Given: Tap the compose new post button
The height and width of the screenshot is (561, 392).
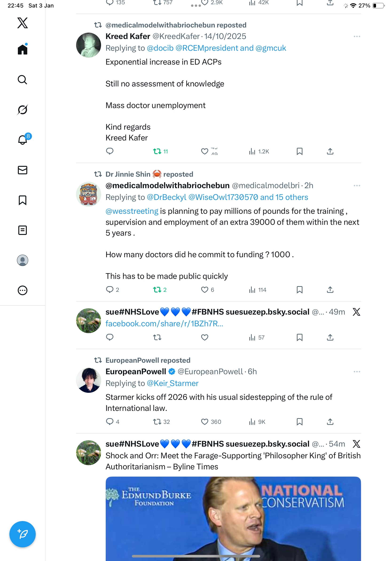Looking at the screenshot, I should tap(23, 534).
